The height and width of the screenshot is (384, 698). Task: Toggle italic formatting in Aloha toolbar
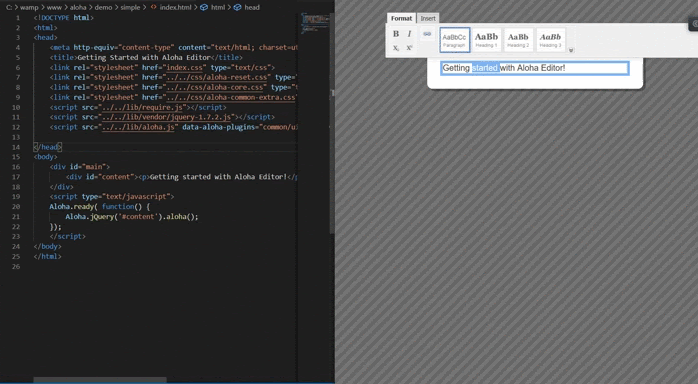(410, 34)
